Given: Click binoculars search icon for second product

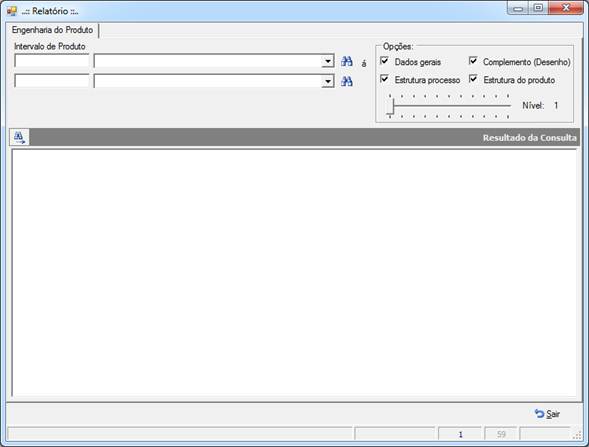Looking at the screenshot, I should coord(347,81).
